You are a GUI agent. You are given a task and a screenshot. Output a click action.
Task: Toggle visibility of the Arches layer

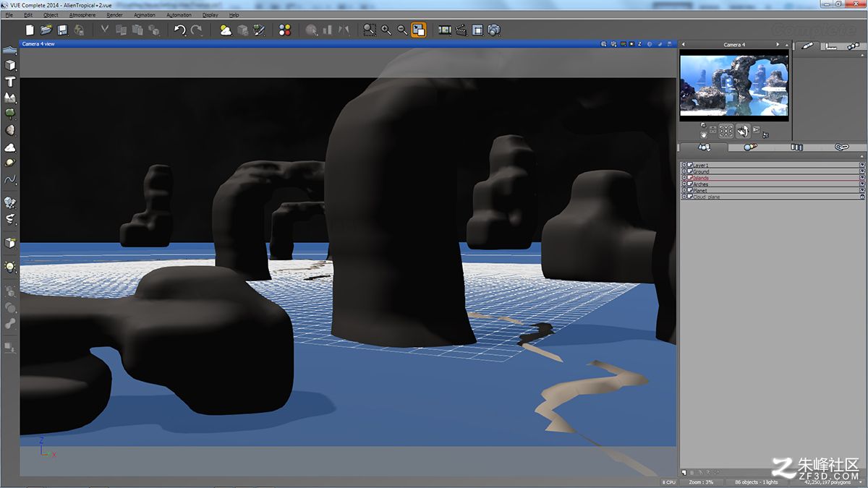(x=862, y=184)
